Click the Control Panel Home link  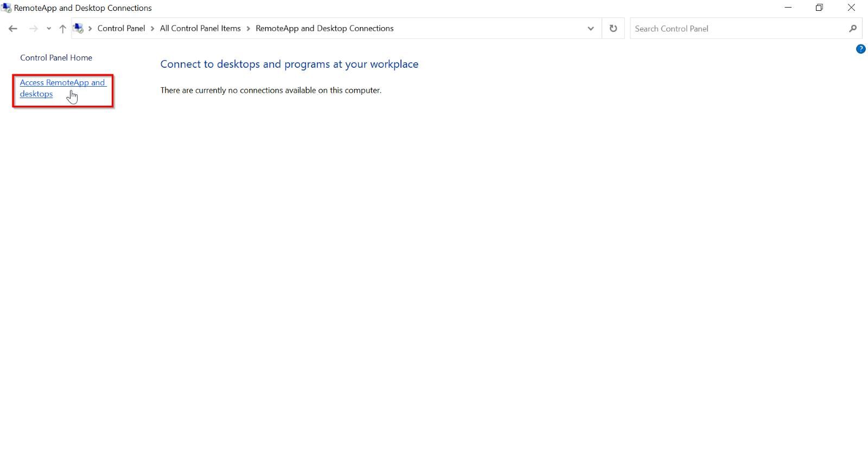[x=56, y=57]
